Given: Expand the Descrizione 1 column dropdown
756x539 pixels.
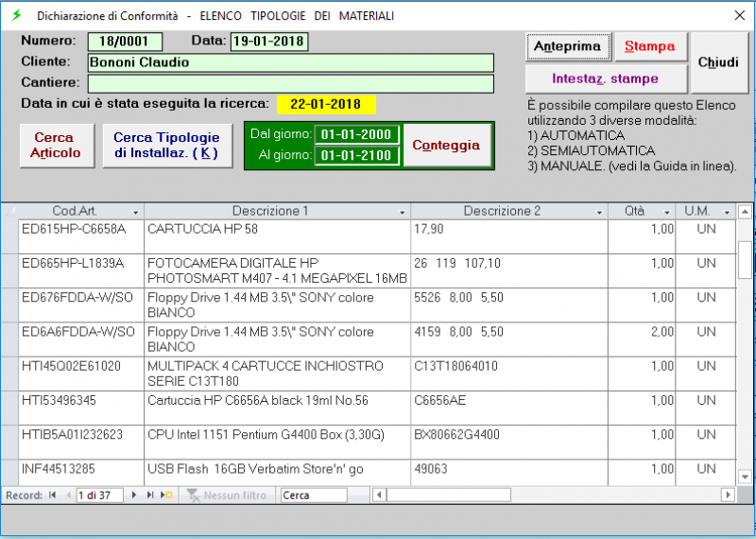Looking at the screenshot, I should pyautogui.click(x=404, y=212).
